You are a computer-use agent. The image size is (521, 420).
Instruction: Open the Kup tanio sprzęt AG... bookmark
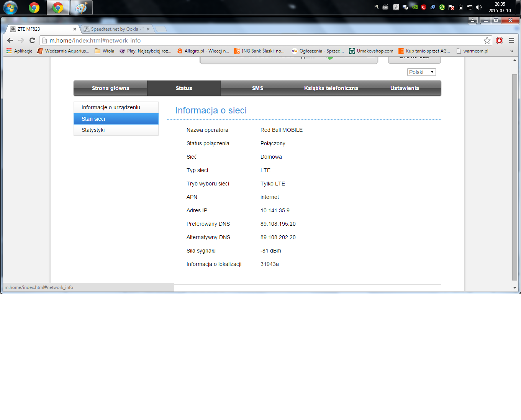click(x=424, y=51)
